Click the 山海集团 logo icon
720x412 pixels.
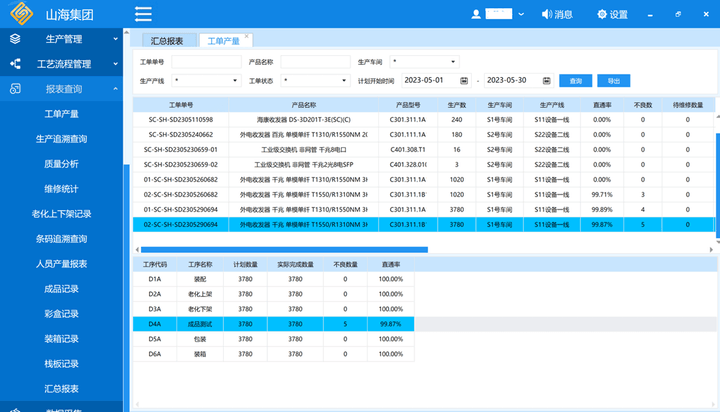click(23, 14)
